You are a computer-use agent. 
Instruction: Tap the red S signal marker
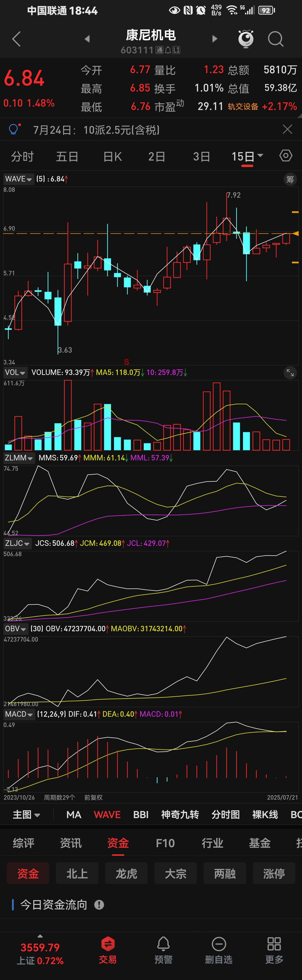(x=126, y=362)
